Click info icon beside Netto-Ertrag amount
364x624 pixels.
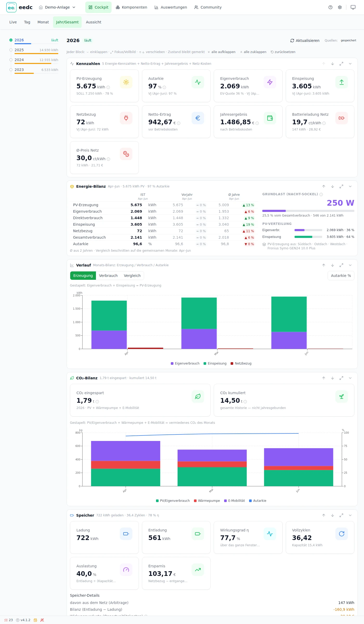pos(179,123)
